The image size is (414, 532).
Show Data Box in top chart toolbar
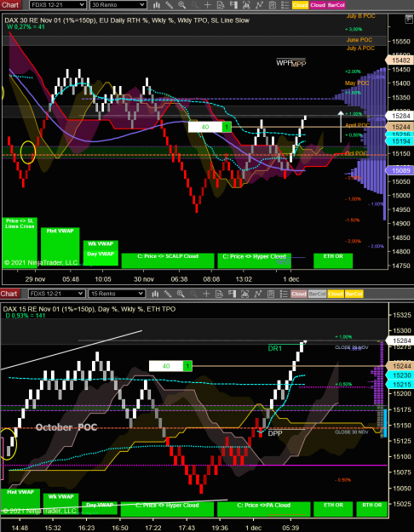[x=221, y=5]
